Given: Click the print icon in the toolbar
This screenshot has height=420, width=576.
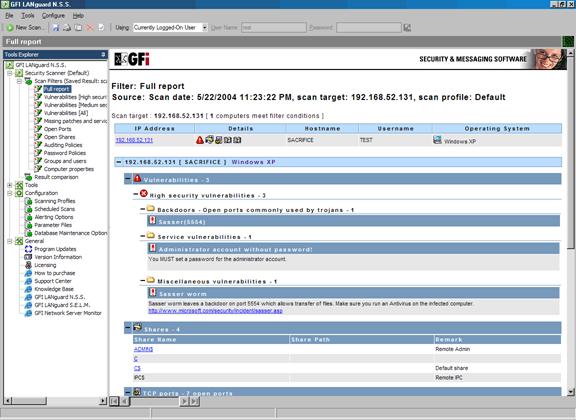Looking at the screenshot, I should click(x=67, y=28).
